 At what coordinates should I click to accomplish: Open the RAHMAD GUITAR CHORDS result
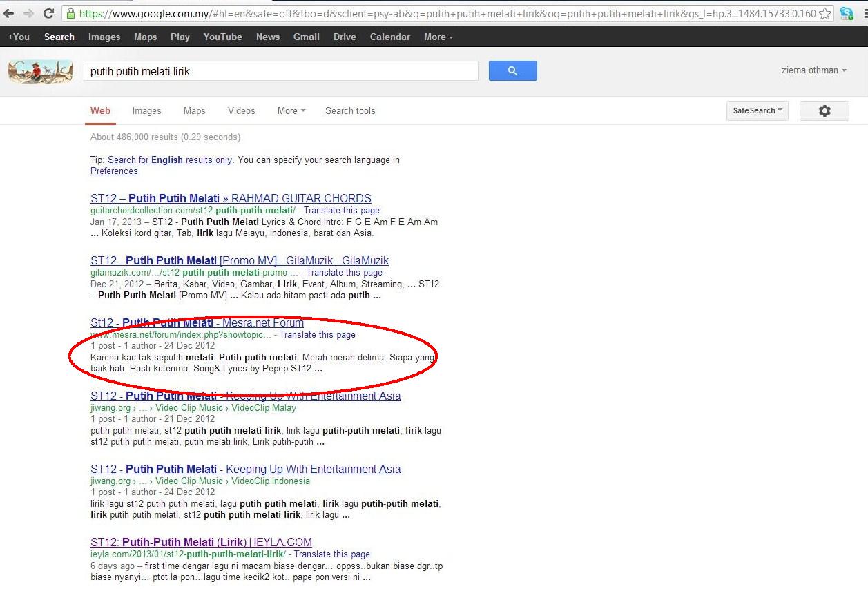pos(231,198)
